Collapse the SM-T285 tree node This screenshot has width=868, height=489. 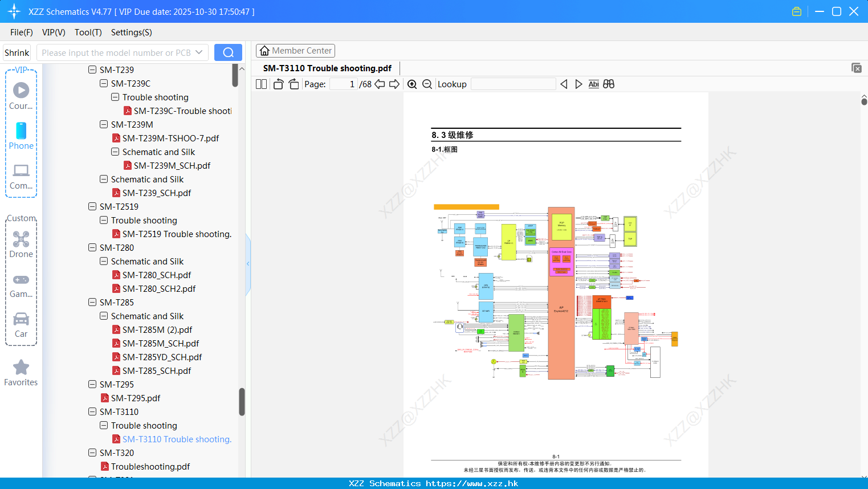pyautogui.click(x=92, y=302)
